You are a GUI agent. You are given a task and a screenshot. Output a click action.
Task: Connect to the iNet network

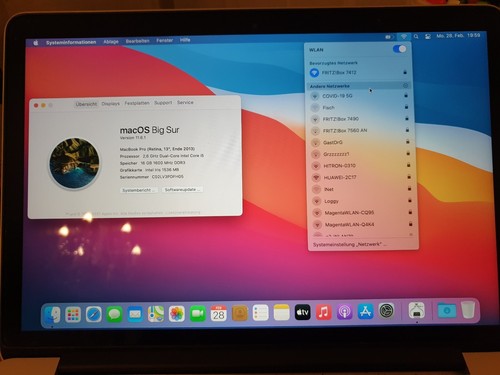[x=363, y=189]
